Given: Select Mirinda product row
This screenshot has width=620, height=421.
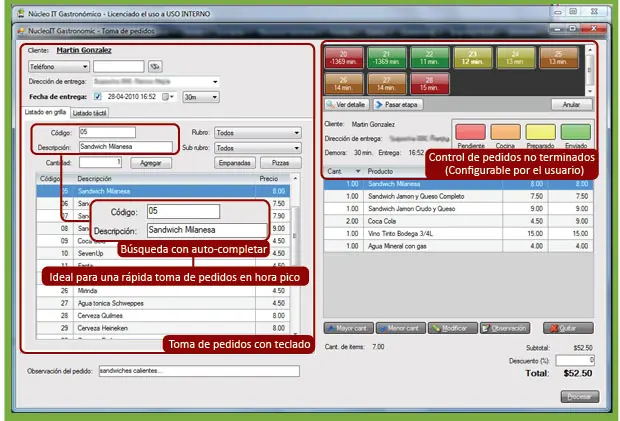Looking at the screenshot, I should click(163, 291).
